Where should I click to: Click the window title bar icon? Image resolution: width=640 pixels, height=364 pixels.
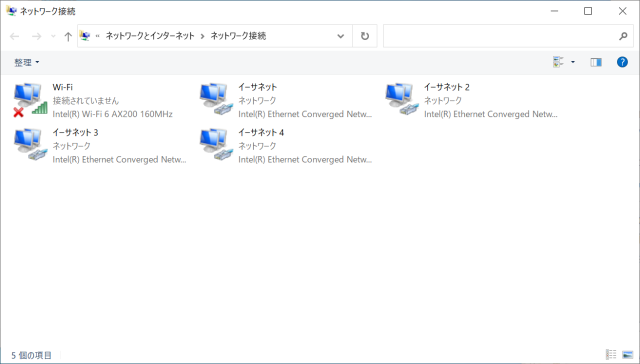[x=11, y=11]
